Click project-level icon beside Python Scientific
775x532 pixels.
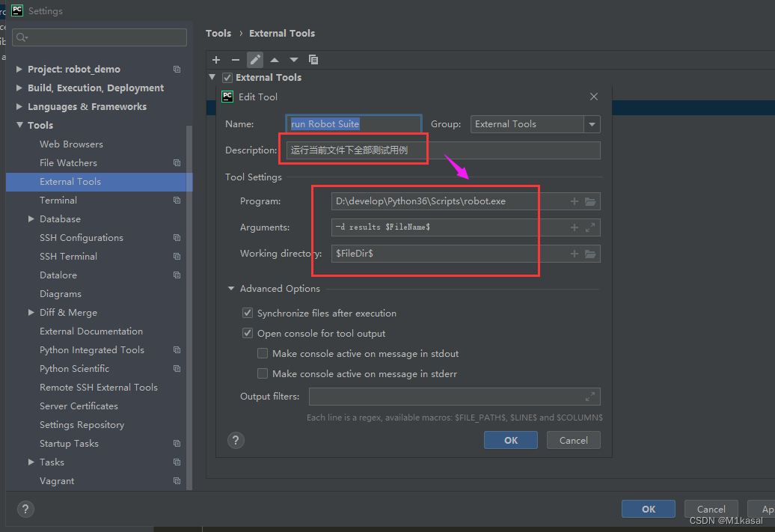[x=177, y=368]
